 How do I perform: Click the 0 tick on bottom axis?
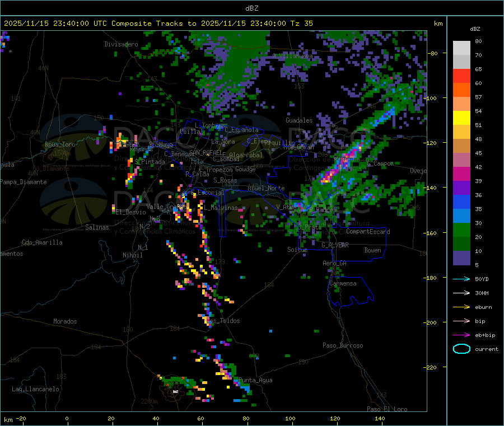point(67,418)
